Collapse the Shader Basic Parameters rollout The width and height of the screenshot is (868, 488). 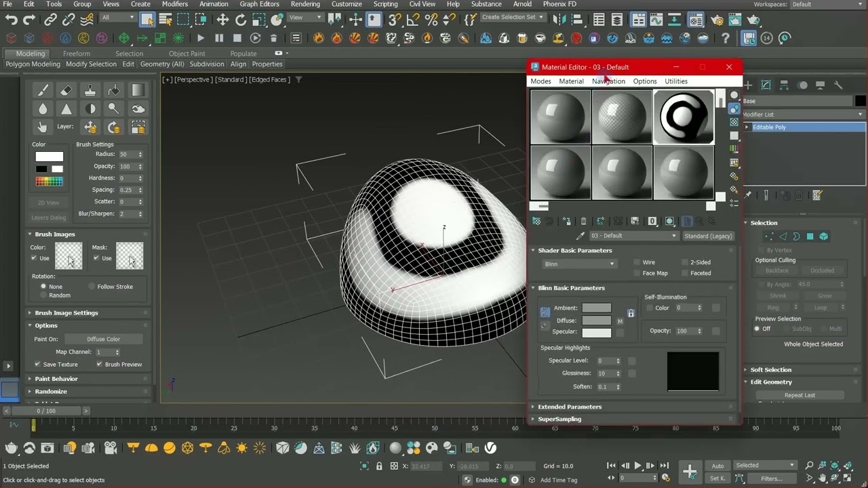(x=633, y=250)
